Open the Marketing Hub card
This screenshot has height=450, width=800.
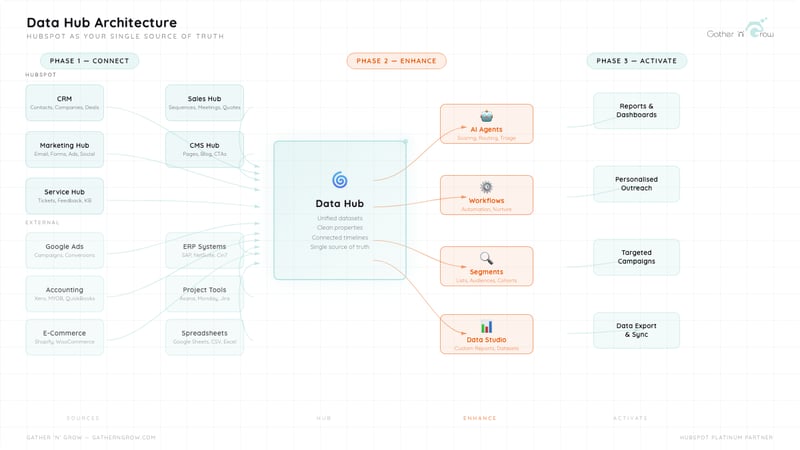64,149
